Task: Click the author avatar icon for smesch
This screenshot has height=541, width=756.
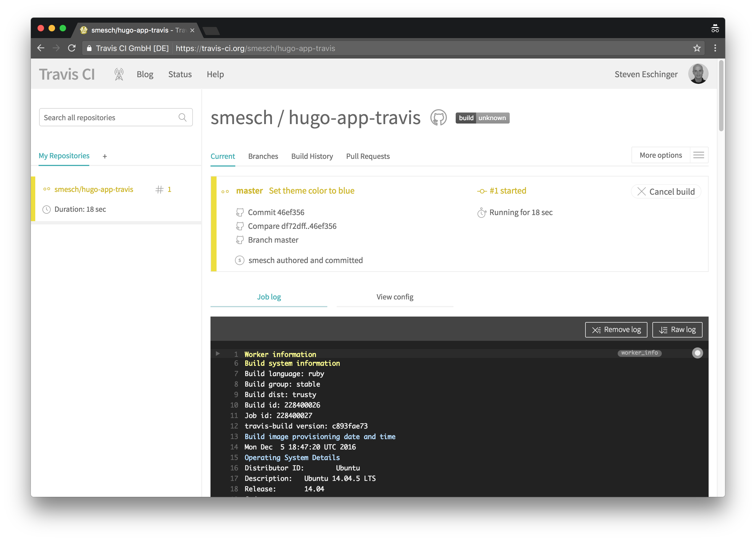Action: pos(239,260)
